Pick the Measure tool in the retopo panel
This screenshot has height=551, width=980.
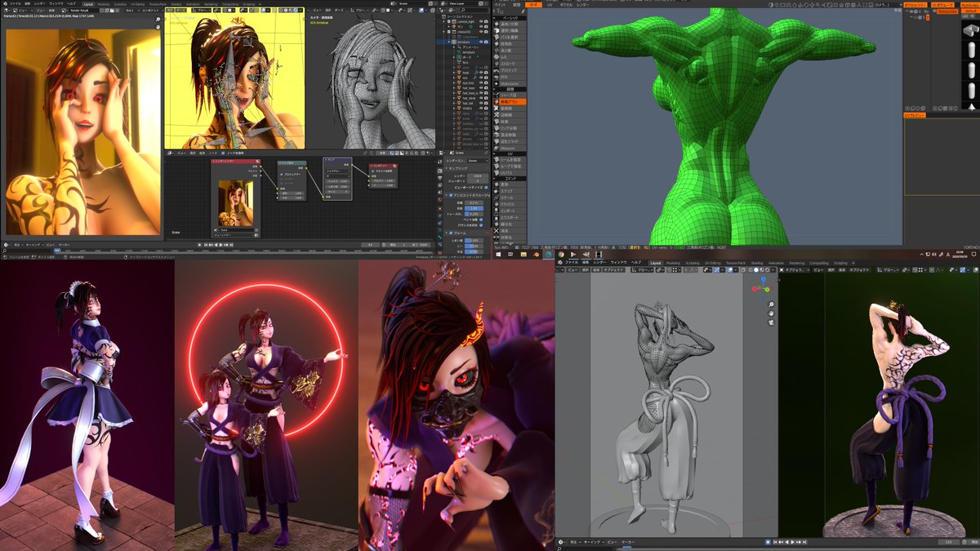tap(509, 148)
